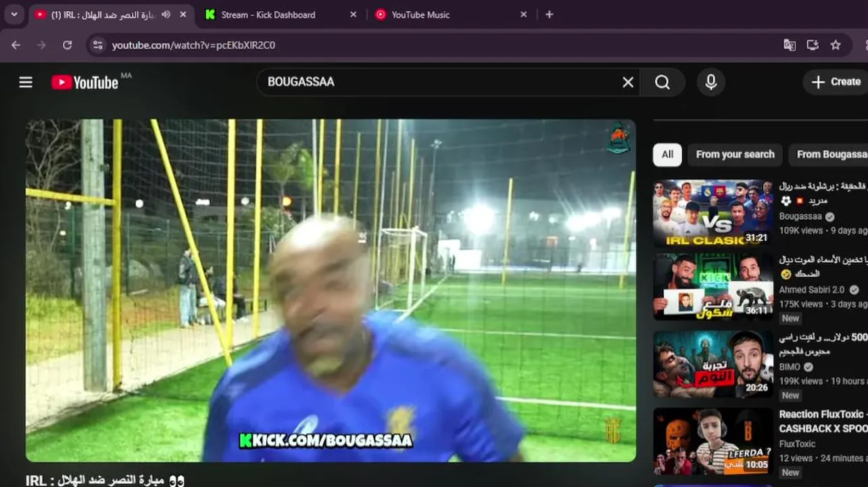The height and width of the screenshot is (487, 868).
Task: Open the Create button
Action: (836, 82)
